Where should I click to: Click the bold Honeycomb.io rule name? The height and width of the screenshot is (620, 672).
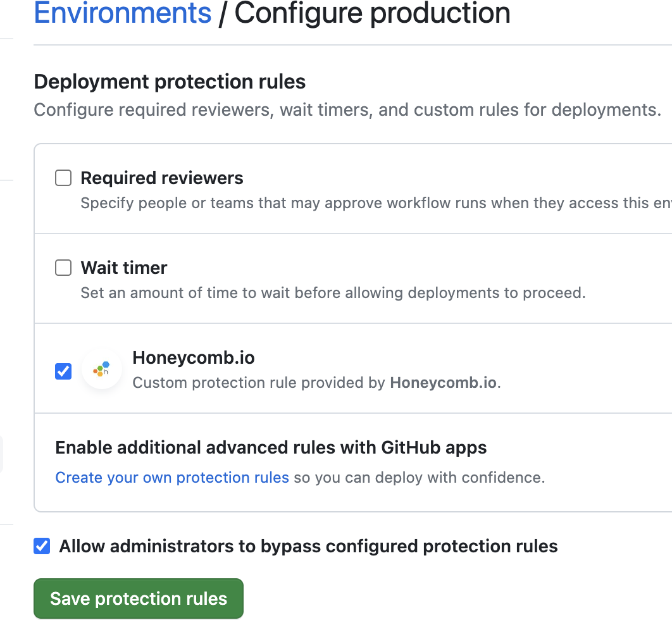click(193, 357)
